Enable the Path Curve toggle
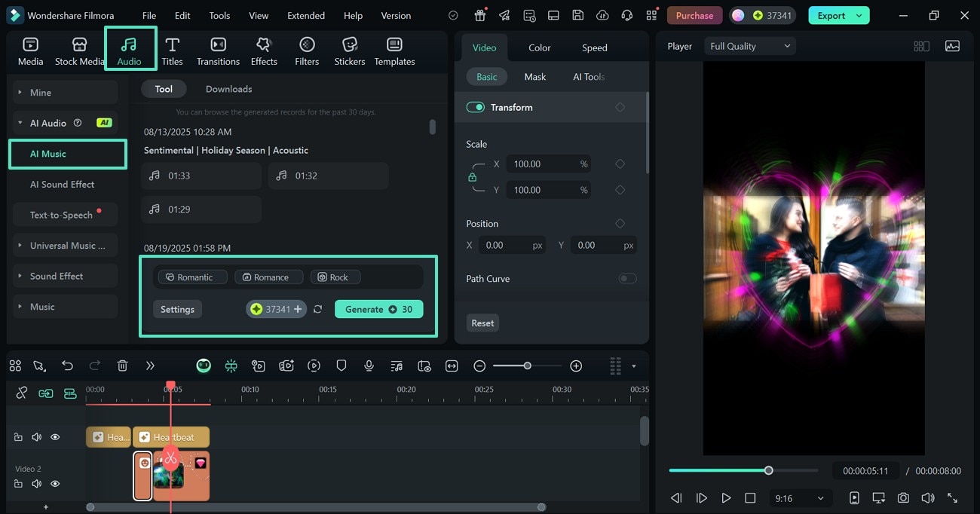980x514 pixels. [626, 278]
